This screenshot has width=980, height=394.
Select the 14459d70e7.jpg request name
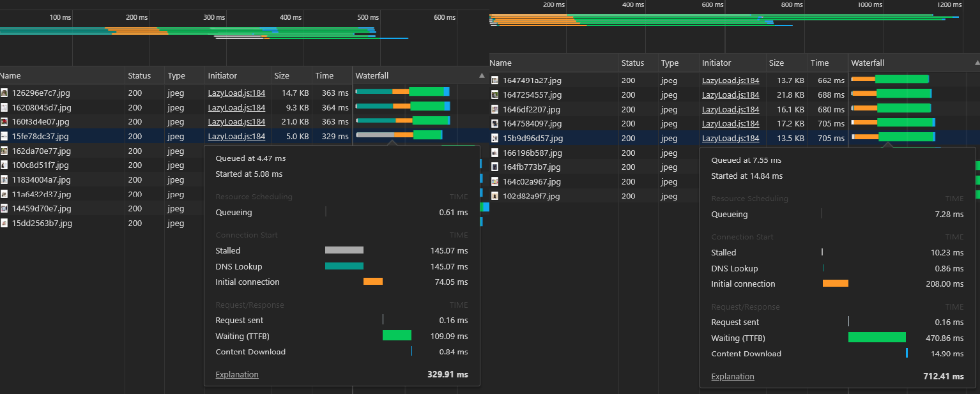pos(42,208)
